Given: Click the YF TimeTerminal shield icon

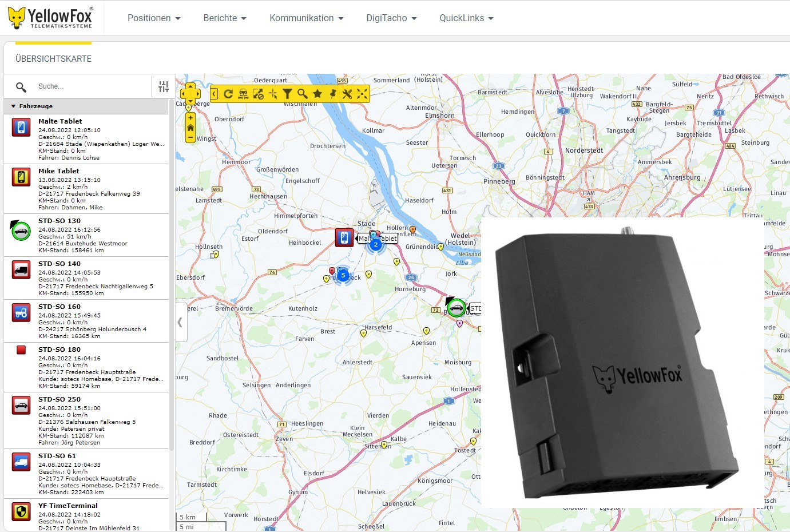Looking at the screenshot, I should (x=21, y=511).
